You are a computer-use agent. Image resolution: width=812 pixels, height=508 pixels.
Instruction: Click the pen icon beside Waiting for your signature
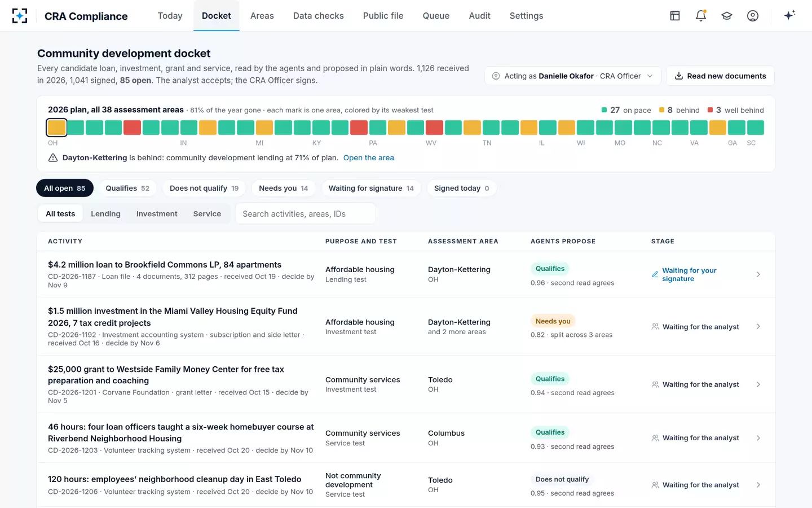tap(655, 274)
